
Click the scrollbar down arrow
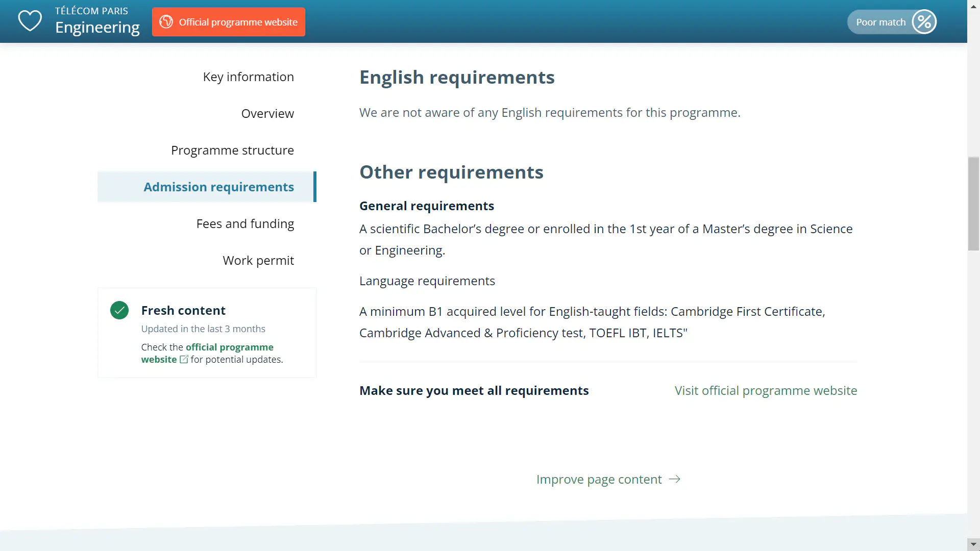coord(973,545)
